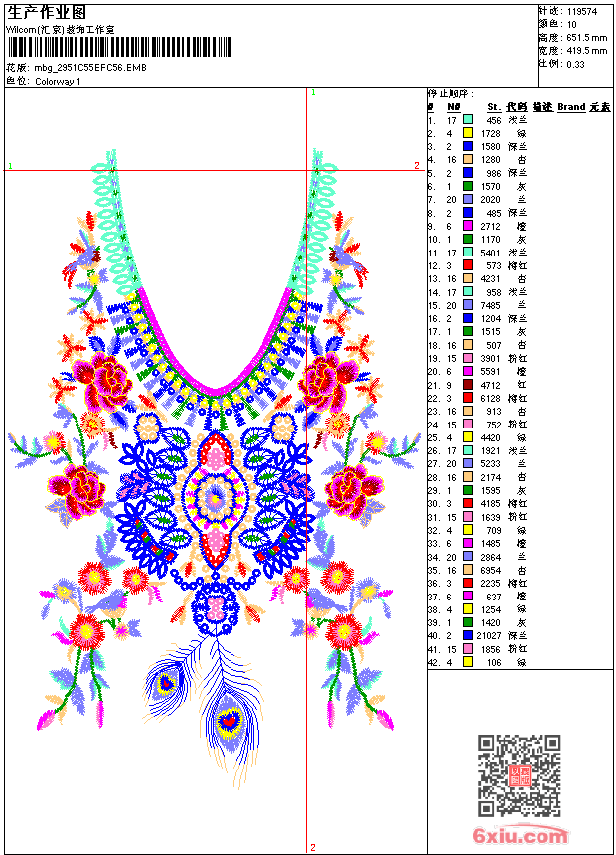Click the blue swatch beside stitch count 21027
Image resolution: width=616 pixels, height=855 pixels.
(468, 636)
